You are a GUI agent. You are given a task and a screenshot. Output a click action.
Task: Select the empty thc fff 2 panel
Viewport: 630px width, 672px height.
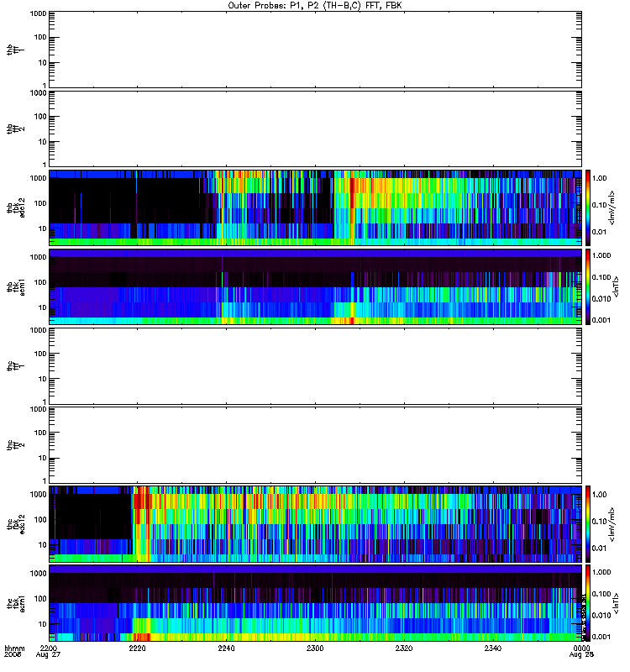pos(315,445)
